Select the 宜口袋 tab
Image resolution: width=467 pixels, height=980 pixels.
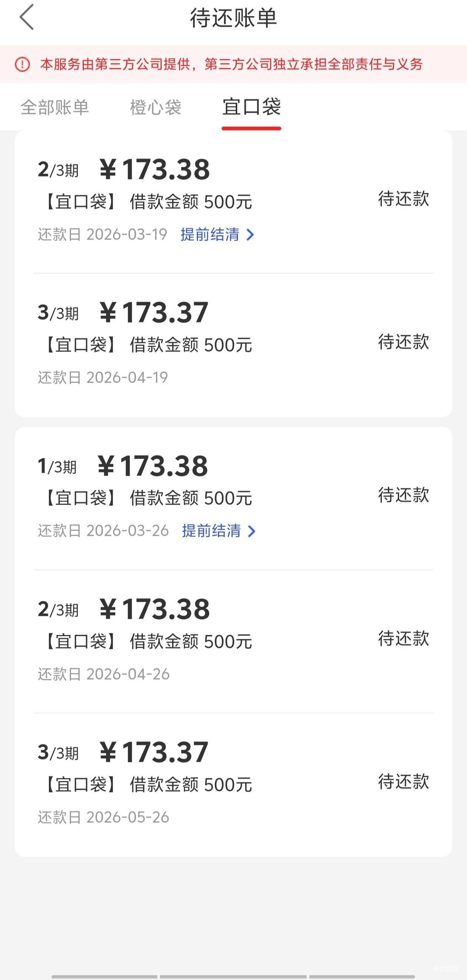click(251, 107)
